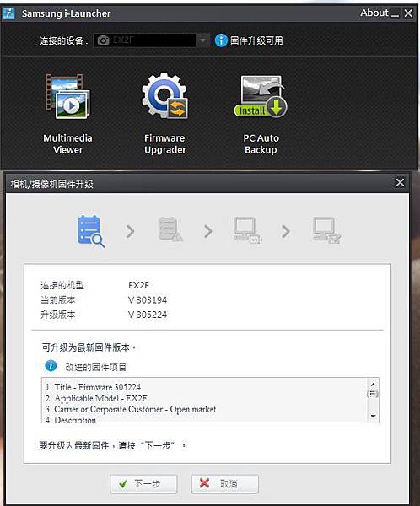Minimize the Samsung i-Launcher window
Image resolution: width=420 pixels, height=506 pixels.
coord(395,13)
